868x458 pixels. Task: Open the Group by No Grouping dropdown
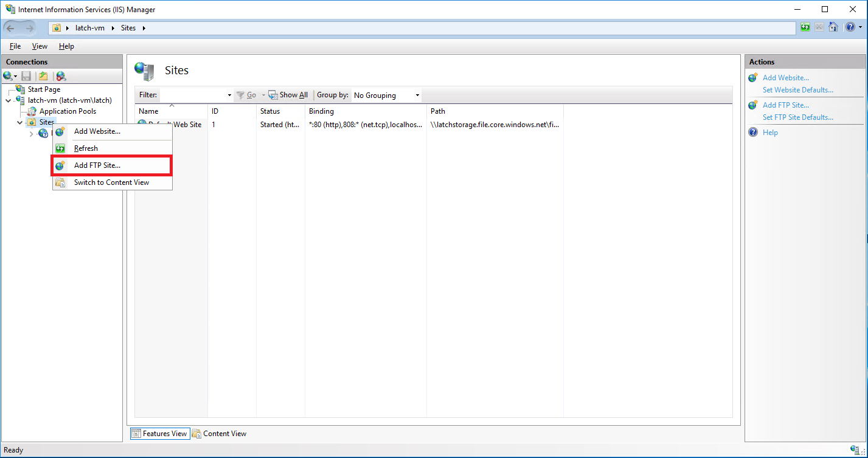[x=386, y=95]
